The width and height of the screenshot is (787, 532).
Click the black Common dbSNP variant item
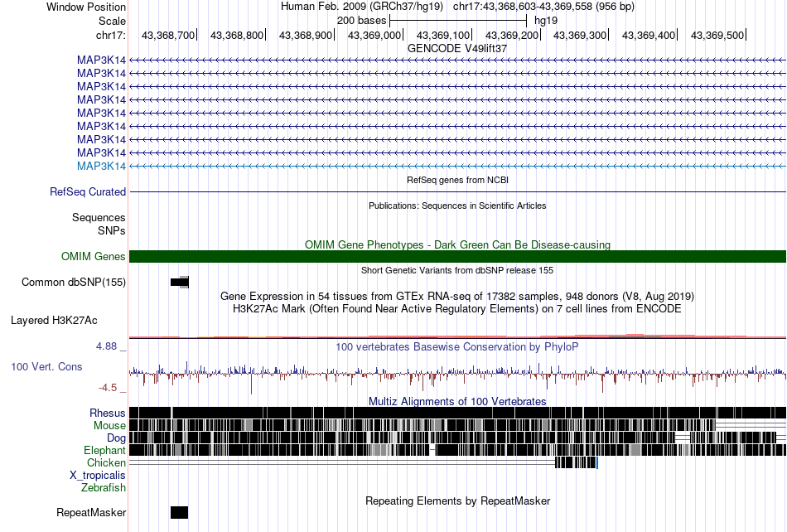click(179, 282)
